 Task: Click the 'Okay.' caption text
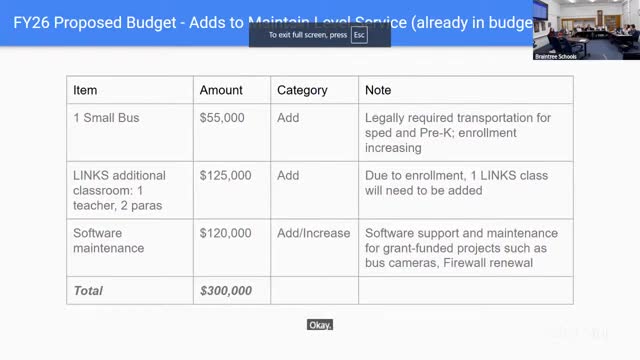[x=320, y=325]
